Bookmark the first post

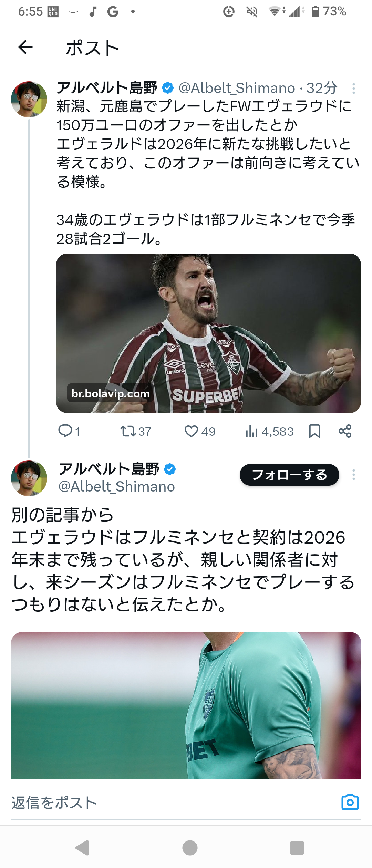click(314, 431)
